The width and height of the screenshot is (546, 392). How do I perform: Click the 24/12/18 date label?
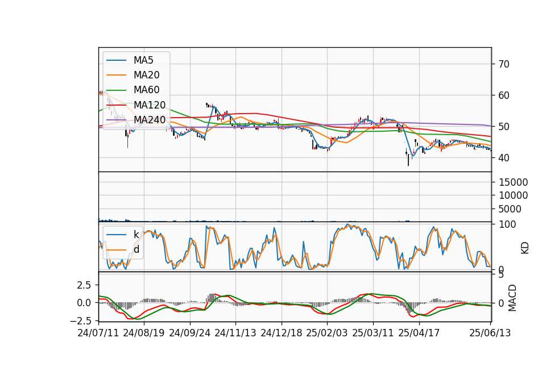coord(282,333)
